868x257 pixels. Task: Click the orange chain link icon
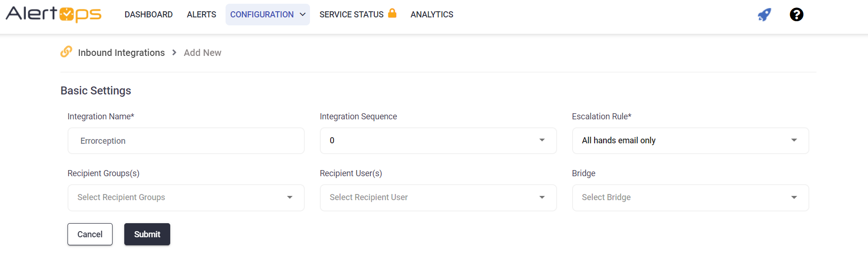point(66,52)
